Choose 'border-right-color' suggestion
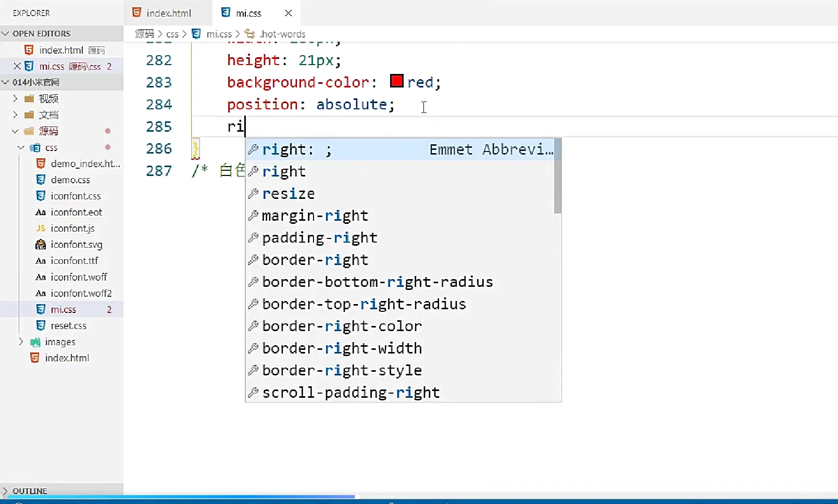This screenshot has height=504, width=838. click(x=399, y=326)
